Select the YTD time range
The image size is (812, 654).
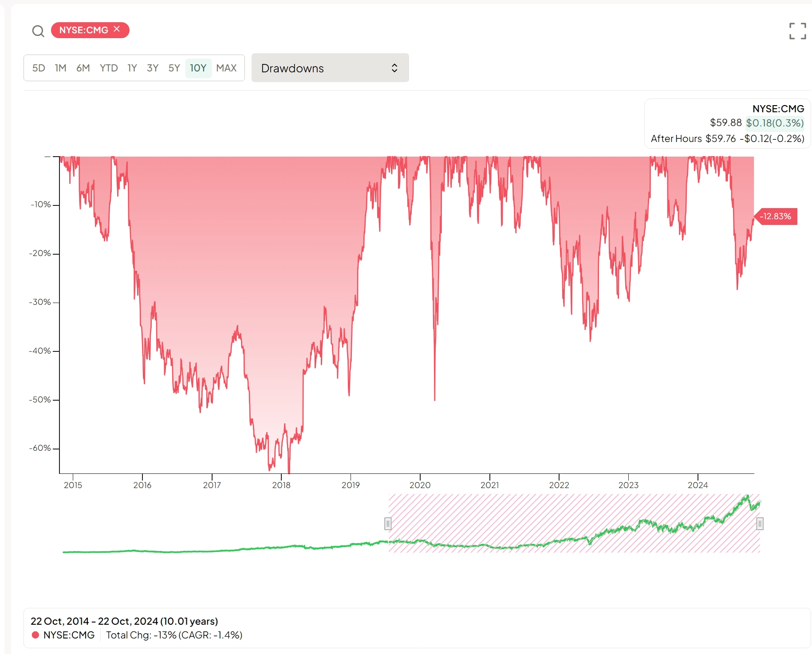(109, 68)
